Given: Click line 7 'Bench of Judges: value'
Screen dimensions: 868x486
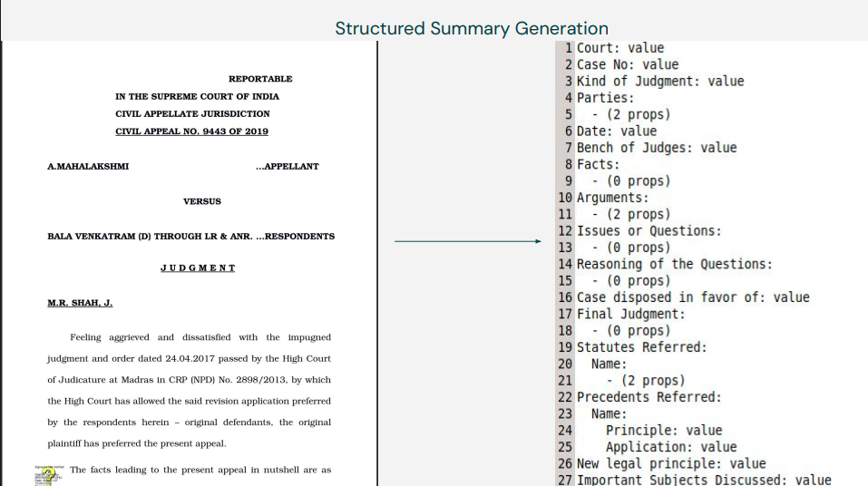Looking at the screenshot, I should 657,148.
